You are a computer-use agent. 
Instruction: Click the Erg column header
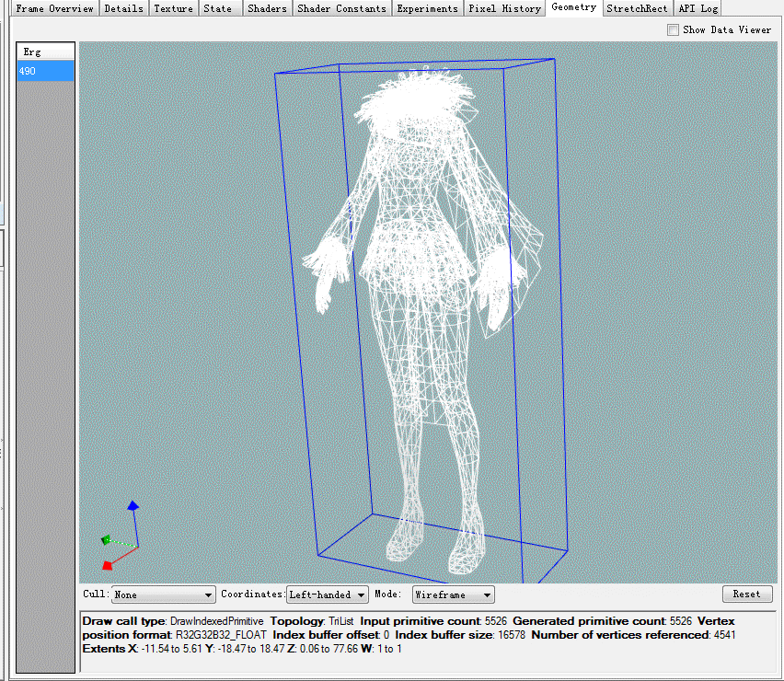45,52
